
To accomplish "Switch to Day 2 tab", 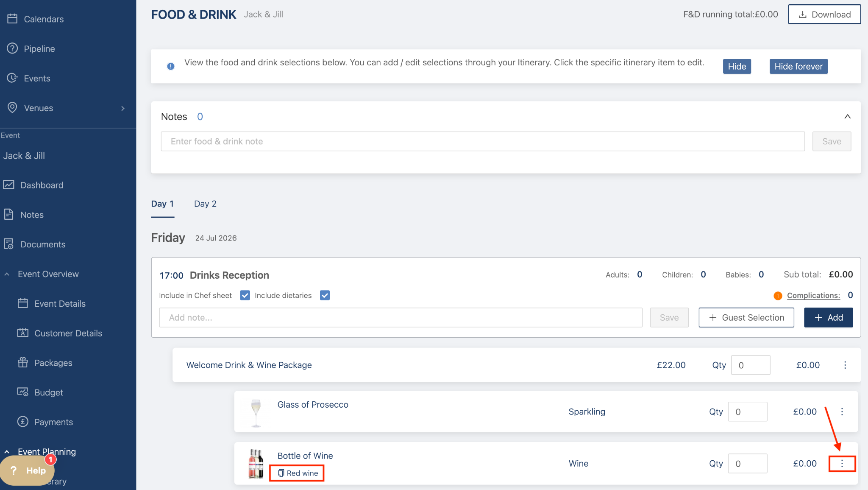I will point(205,204).
